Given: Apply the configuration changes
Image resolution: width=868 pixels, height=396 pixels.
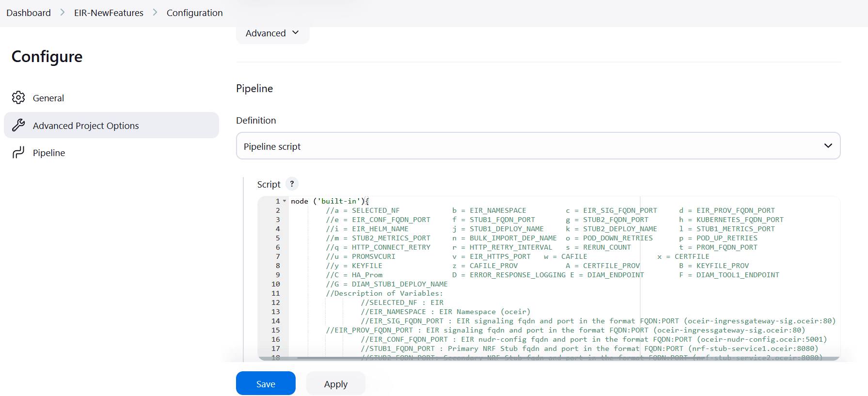Looking at the screenshot, I should click(336, 383).
